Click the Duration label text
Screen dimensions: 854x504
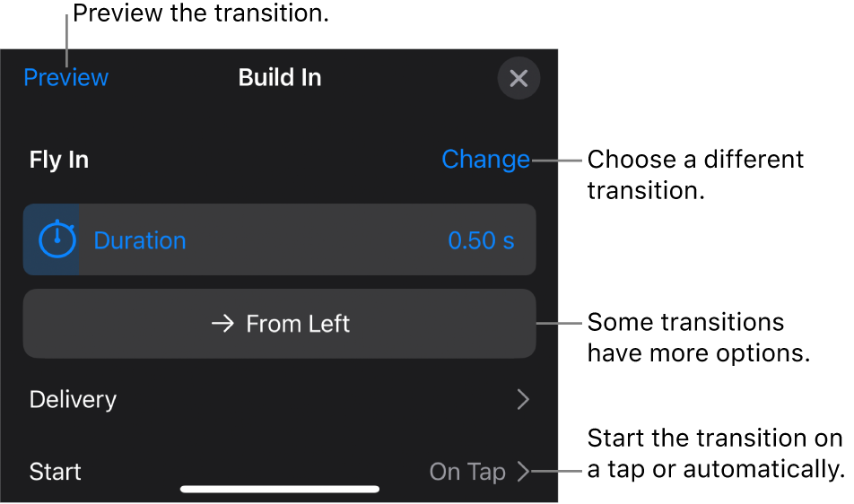[x=140, y=240]
